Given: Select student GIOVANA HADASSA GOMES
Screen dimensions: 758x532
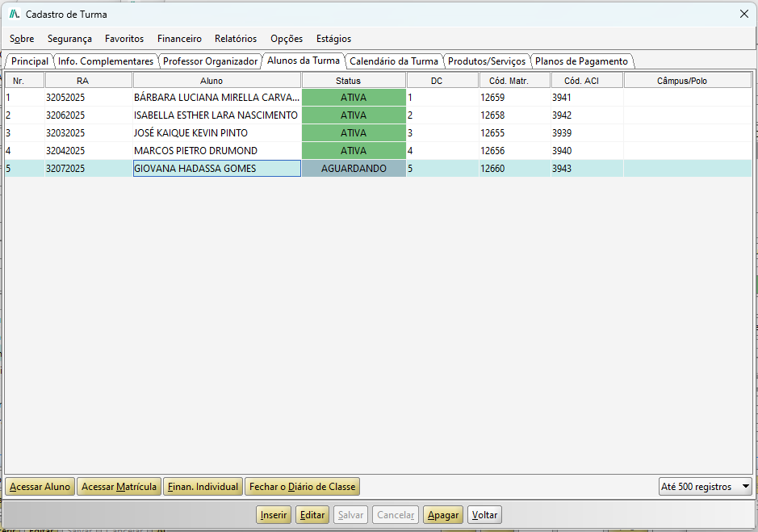Looking at the screenshot, I should tap(216, 168).
